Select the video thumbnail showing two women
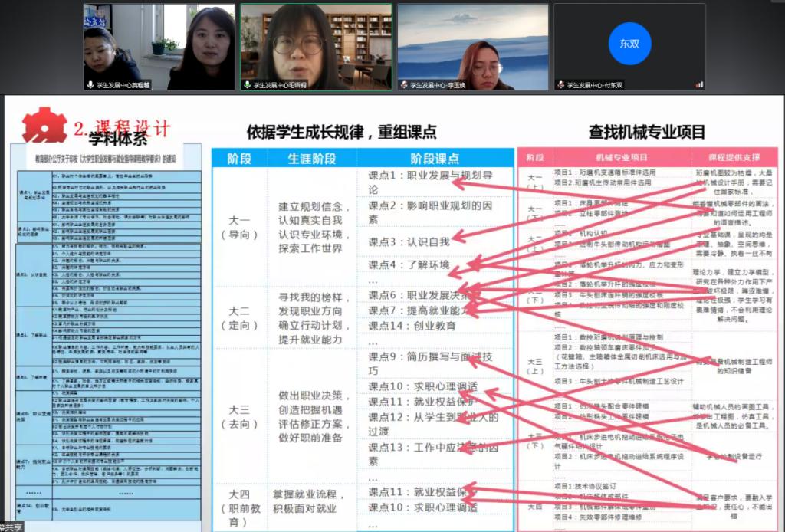 (x=159, y=46)
